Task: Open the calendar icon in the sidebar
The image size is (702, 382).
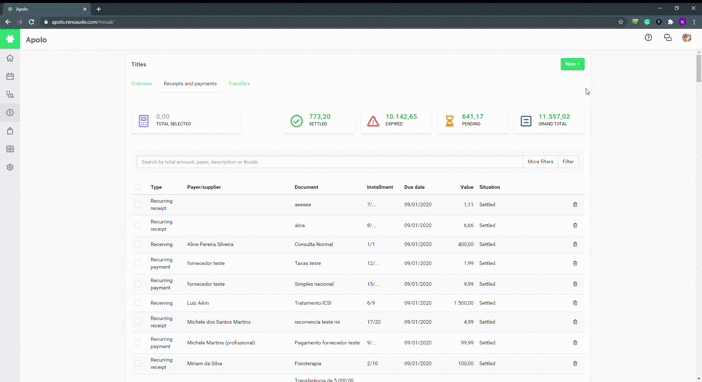Action: 10,77
